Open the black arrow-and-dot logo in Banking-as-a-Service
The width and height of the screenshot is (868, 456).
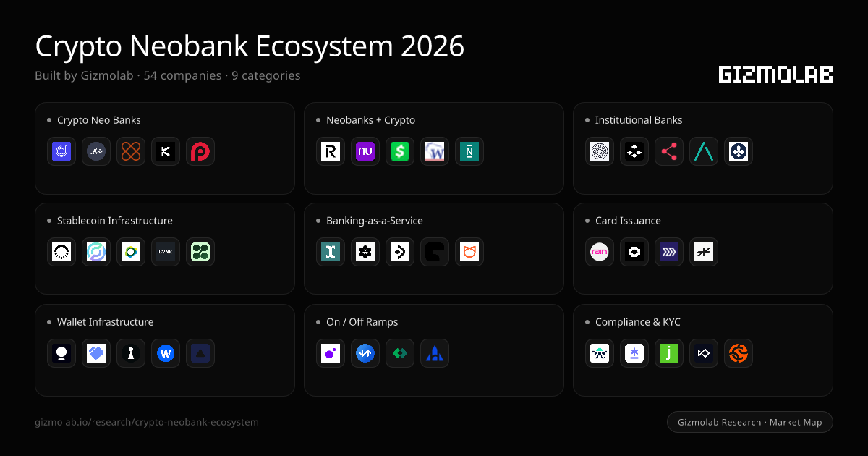400,252
